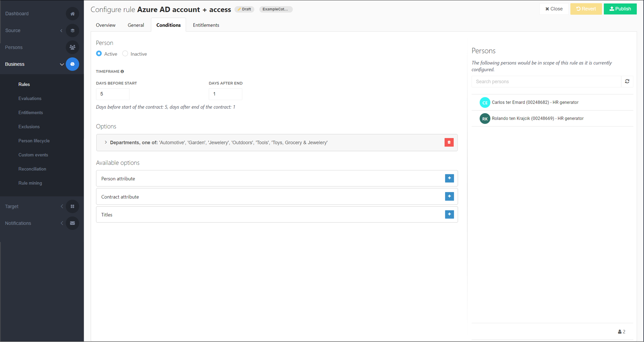Open Rule mining in sidebar
The height and width of the screenshot is (342, 644).
pyautogui.click(x=30, y=183)
